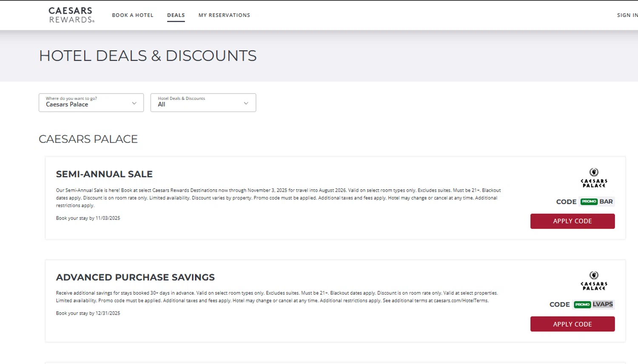
Task: Click Caesars Palace logo in Advanced Purchase Savings card
Action: (x=594, y=281)
